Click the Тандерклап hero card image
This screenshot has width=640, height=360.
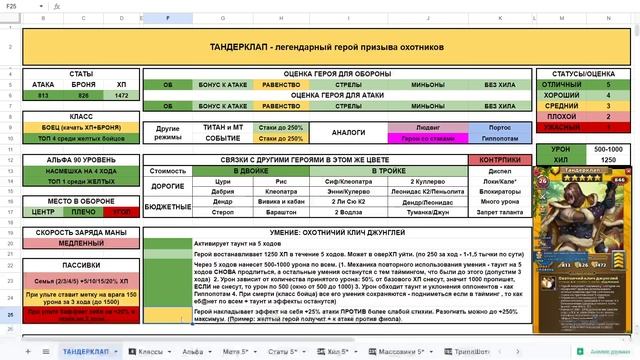click(x=583, y=249)
